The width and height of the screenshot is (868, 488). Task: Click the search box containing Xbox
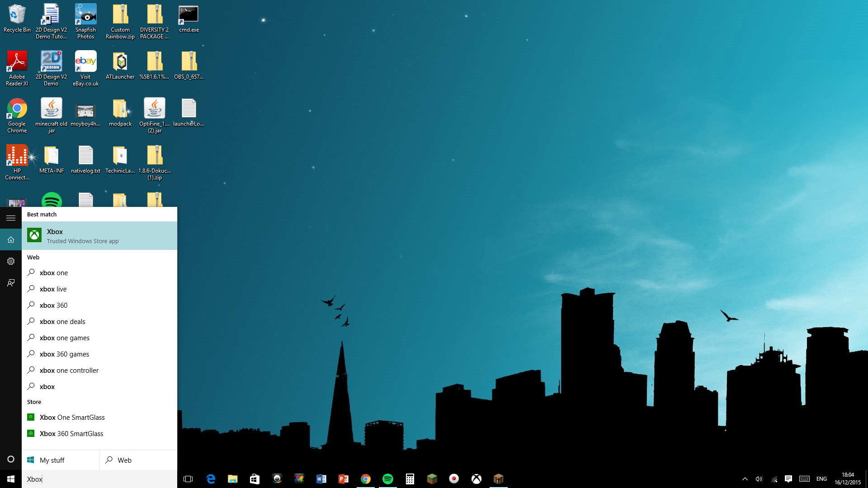pos(99,479)
